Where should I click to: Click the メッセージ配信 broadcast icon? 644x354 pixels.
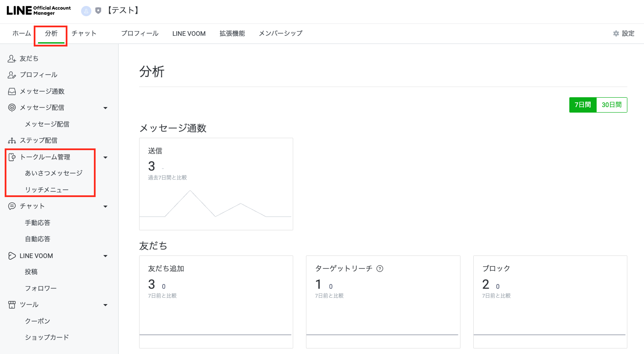click(x=12, y=107)
